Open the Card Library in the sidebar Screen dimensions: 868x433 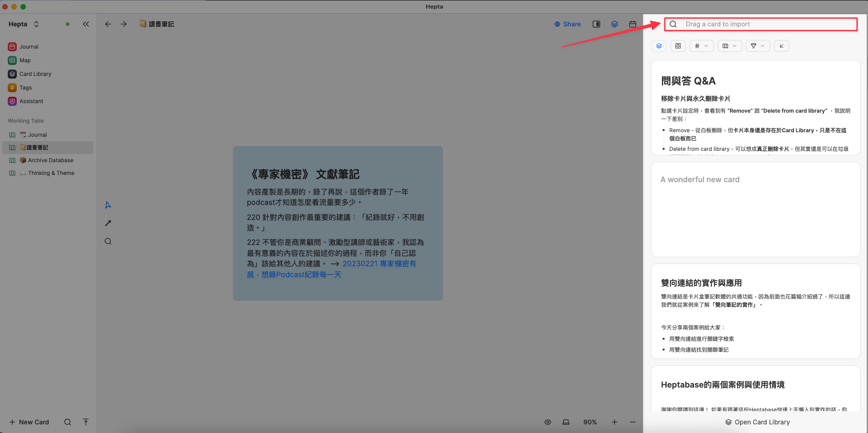[35, 74]
